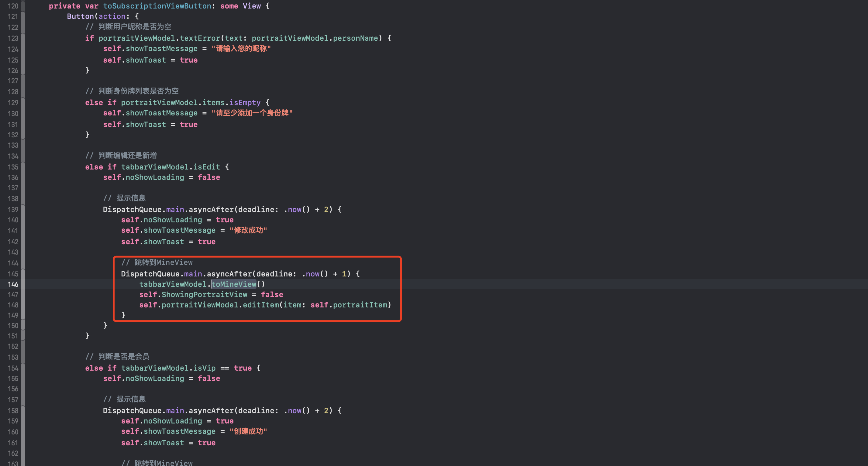Click 'true' on line 131
Viewport: 868px width, 466px height.
click(x=189, y=124)
